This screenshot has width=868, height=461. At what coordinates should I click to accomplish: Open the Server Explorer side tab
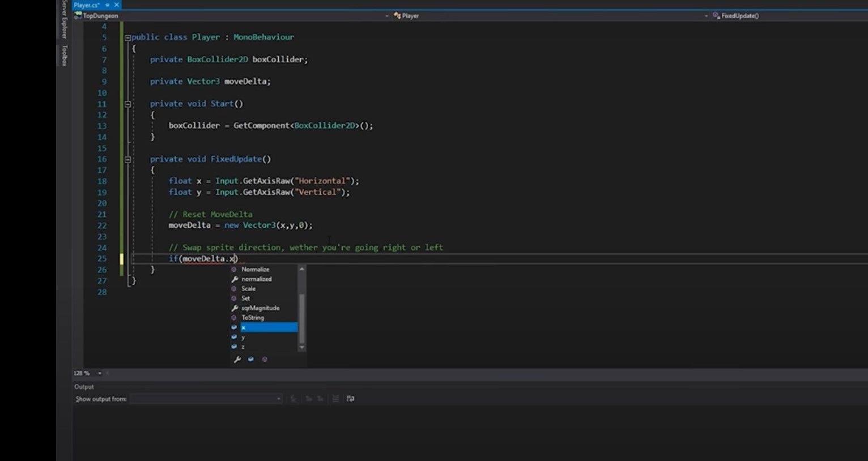tap(64, 19)
